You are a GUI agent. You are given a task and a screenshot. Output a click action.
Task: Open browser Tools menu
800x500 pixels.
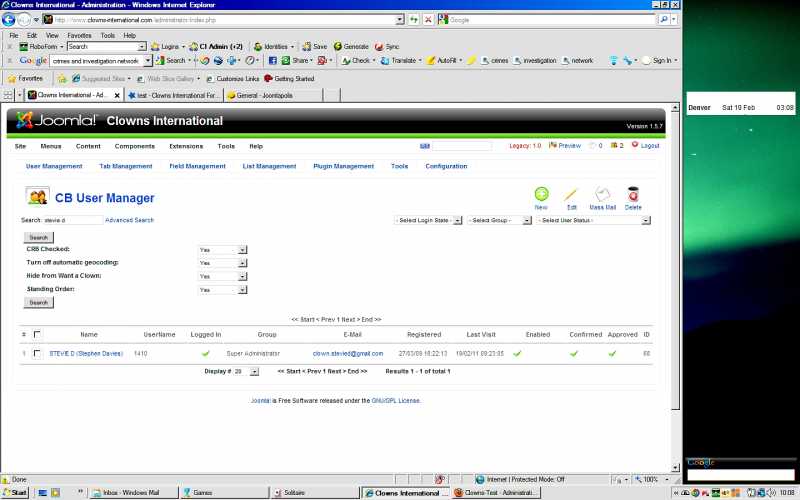(108, 35)
